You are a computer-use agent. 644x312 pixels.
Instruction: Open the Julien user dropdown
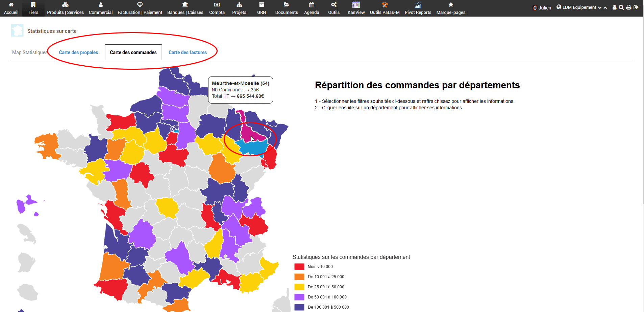(542, 8)
